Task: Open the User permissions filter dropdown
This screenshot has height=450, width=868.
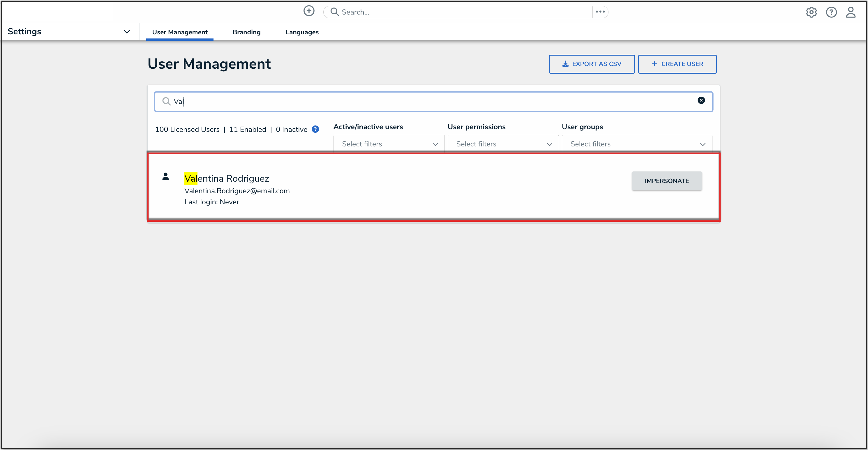Action: pyautogui.click(x=503, y=144)
